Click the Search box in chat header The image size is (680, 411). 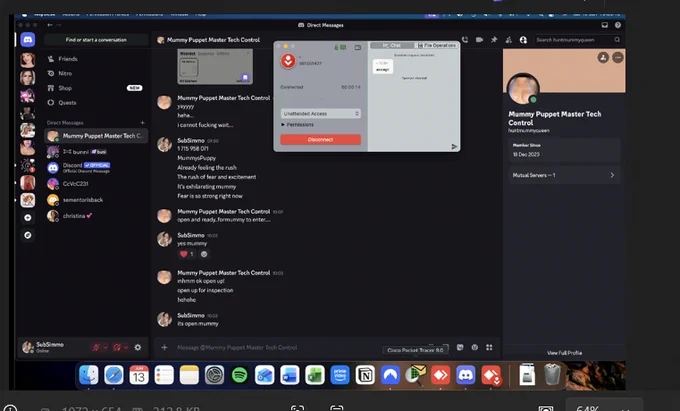pyautogui.click(x=578, y=40)
